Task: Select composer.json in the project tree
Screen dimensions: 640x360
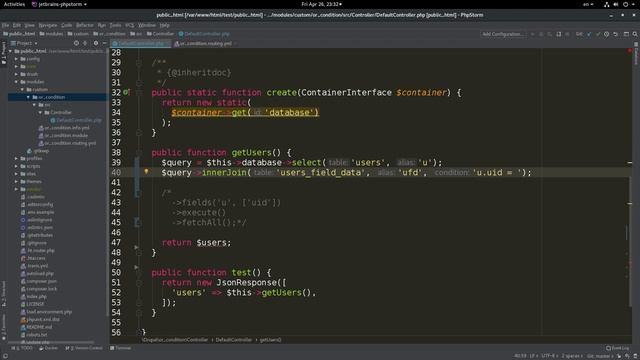Action: point(39,281)
